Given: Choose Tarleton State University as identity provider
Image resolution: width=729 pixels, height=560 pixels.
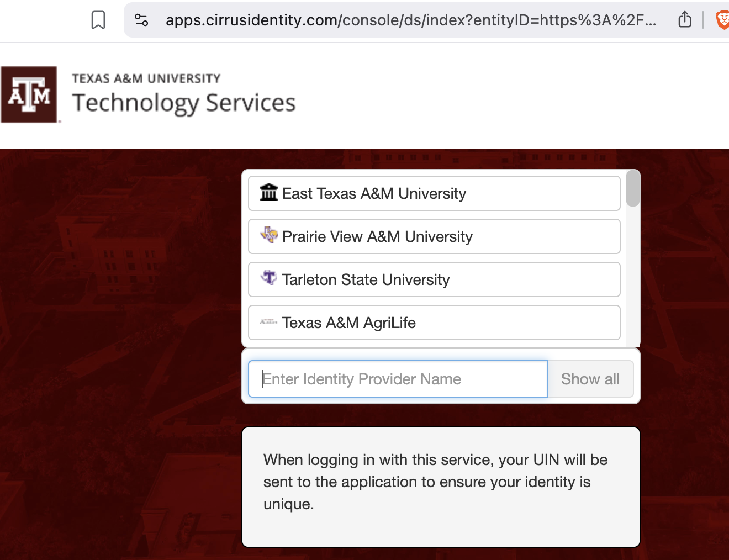Looking at the screenshot, I should click(434, 279).
